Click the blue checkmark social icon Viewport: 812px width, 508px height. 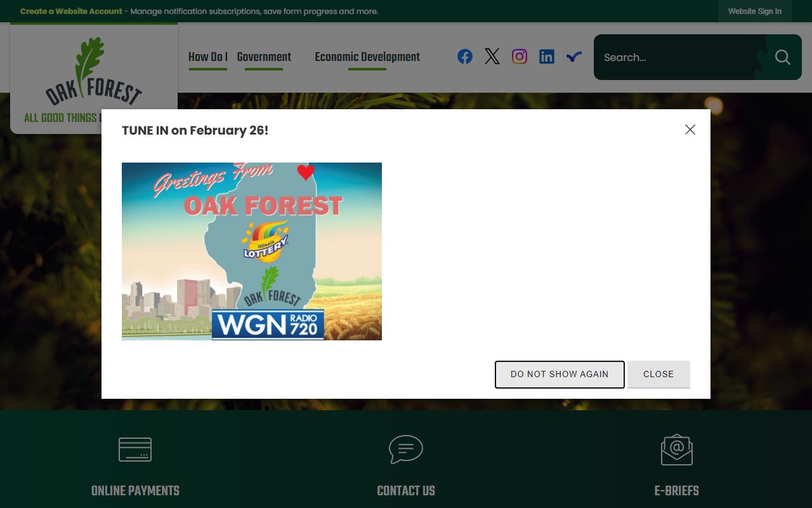click(x=574, y=57)
